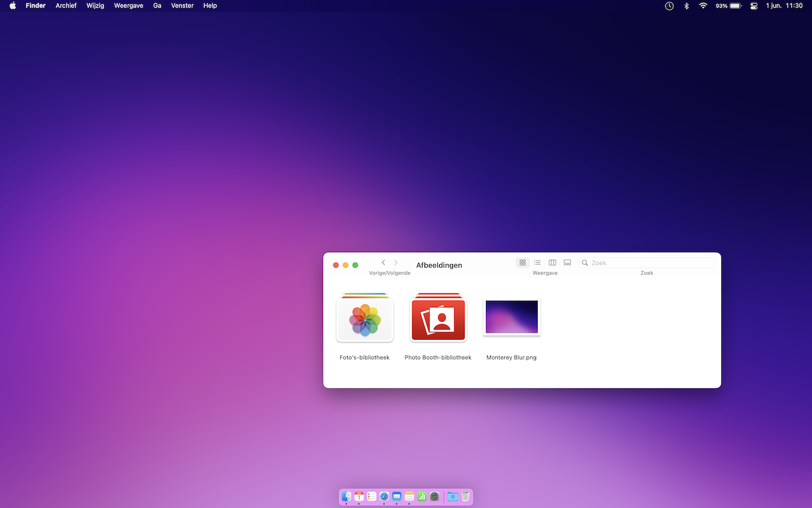Open Safari from the Dock
812x508 pixels.
coord(384,497)
